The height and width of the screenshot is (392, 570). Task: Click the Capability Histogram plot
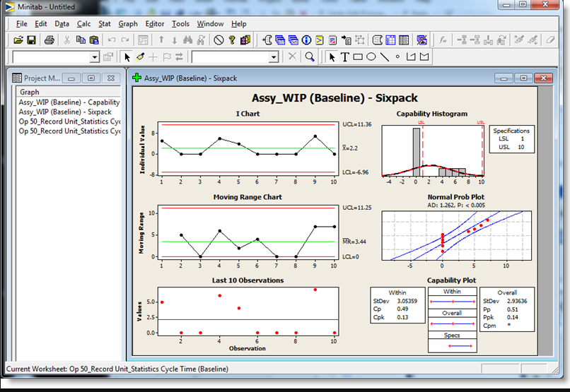click(433, 150)
